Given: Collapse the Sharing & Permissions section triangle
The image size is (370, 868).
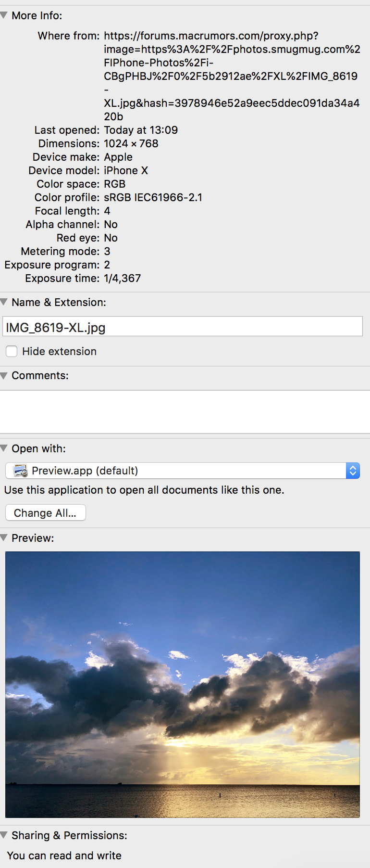Looking at the screenshot, I should pos(4,835).
